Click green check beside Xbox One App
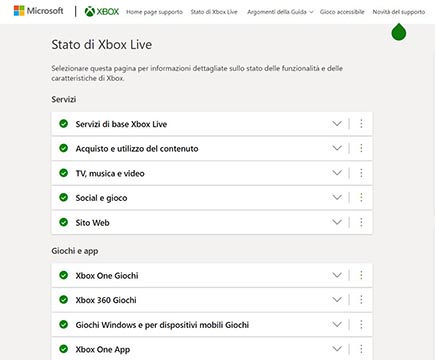 [63, 349]
